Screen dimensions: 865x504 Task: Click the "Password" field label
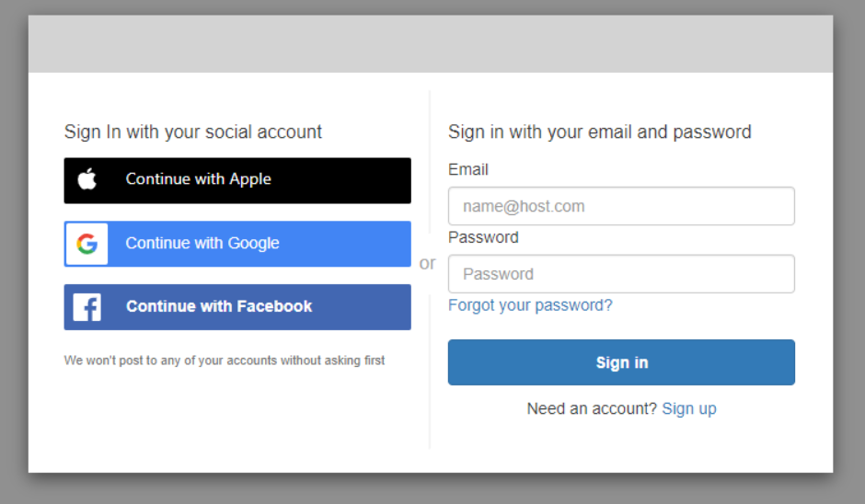point(483,237)
